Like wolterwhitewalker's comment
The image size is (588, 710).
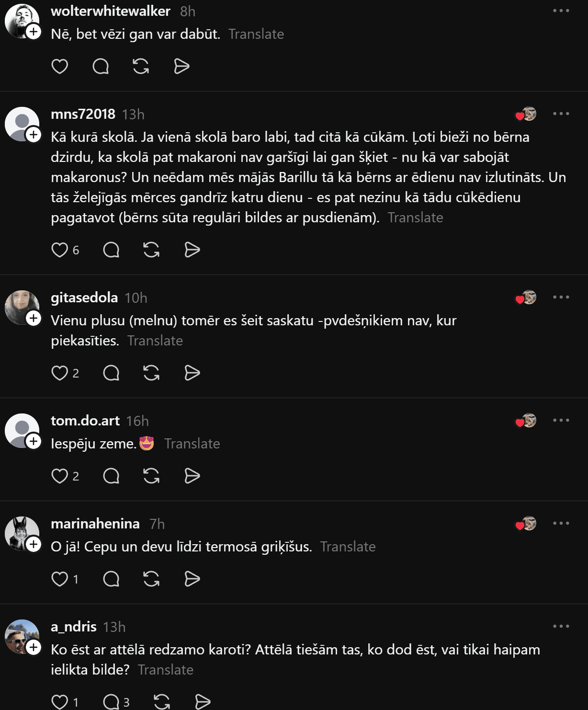click(x=60, y=66)
